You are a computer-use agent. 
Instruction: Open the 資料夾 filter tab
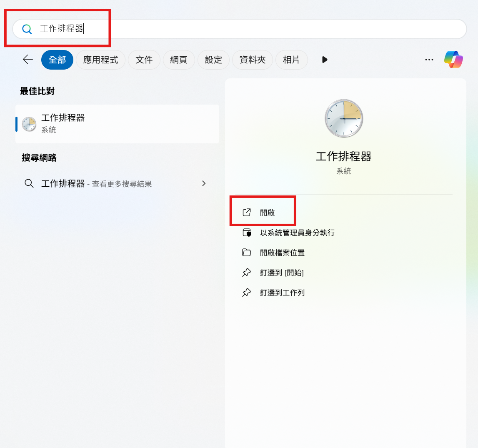tap(253, 60)
